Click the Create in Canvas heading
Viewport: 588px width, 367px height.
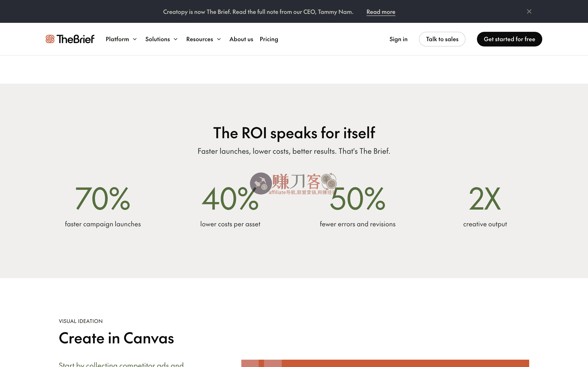116,338
